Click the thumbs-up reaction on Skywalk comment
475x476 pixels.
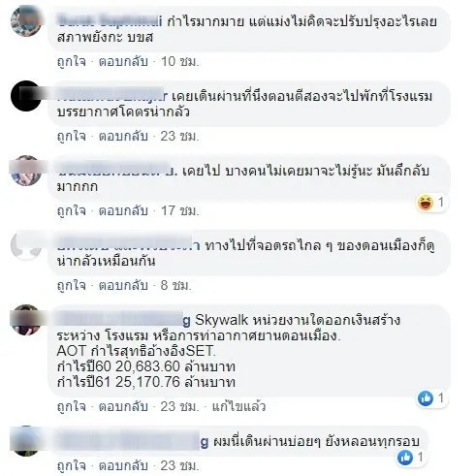pos(426,397)
